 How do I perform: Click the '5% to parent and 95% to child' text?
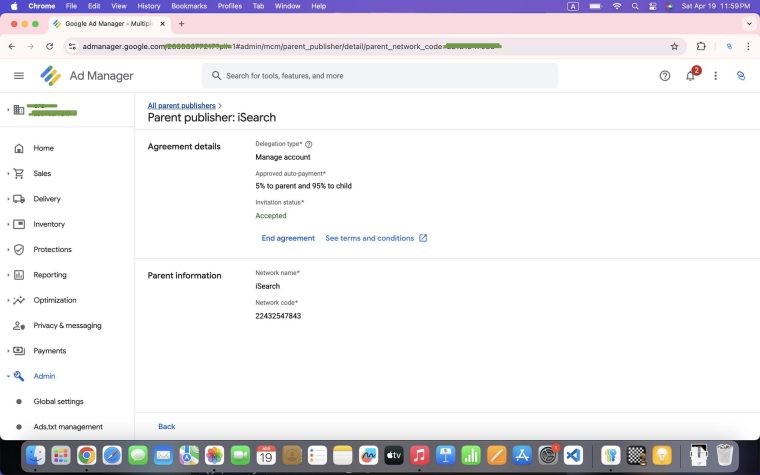pyautogui.click(x=303, y=186)
